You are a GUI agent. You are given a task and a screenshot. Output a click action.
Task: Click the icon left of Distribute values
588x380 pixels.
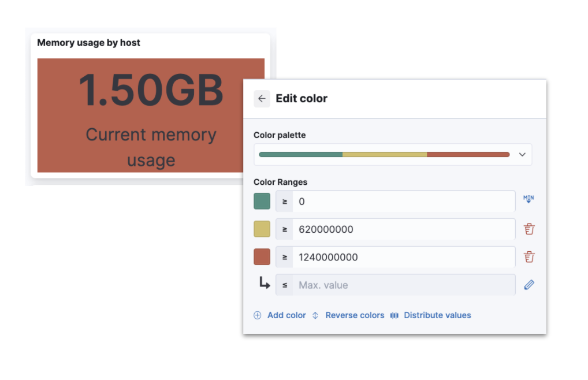tap(395, 315)
